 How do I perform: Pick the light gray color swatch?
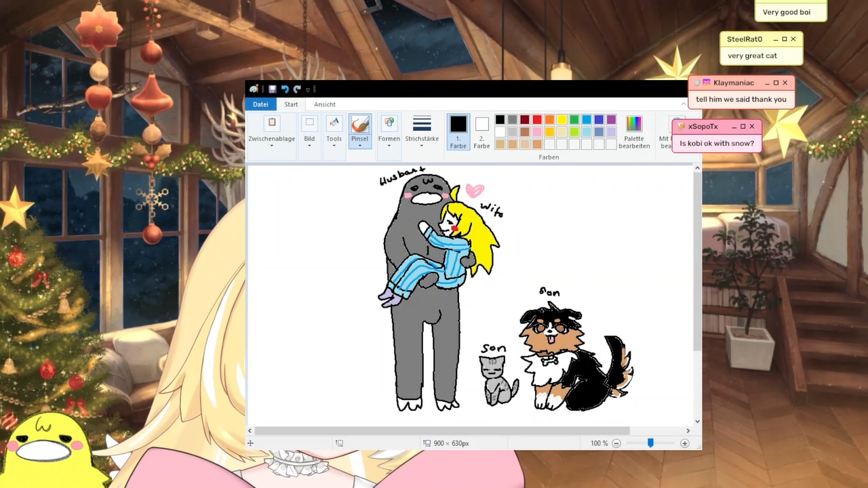point(513,132)
